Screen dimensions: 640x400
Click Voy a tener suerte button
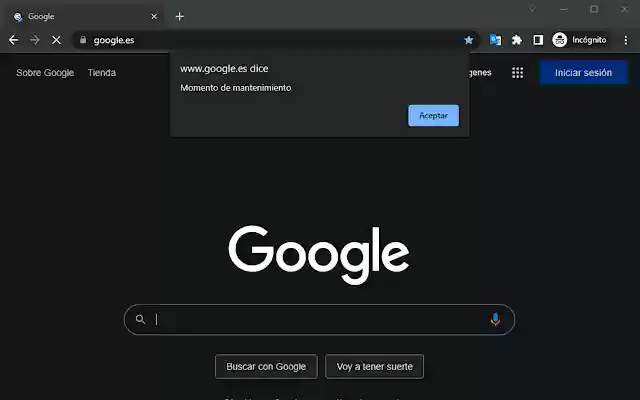tap(374, 367)
